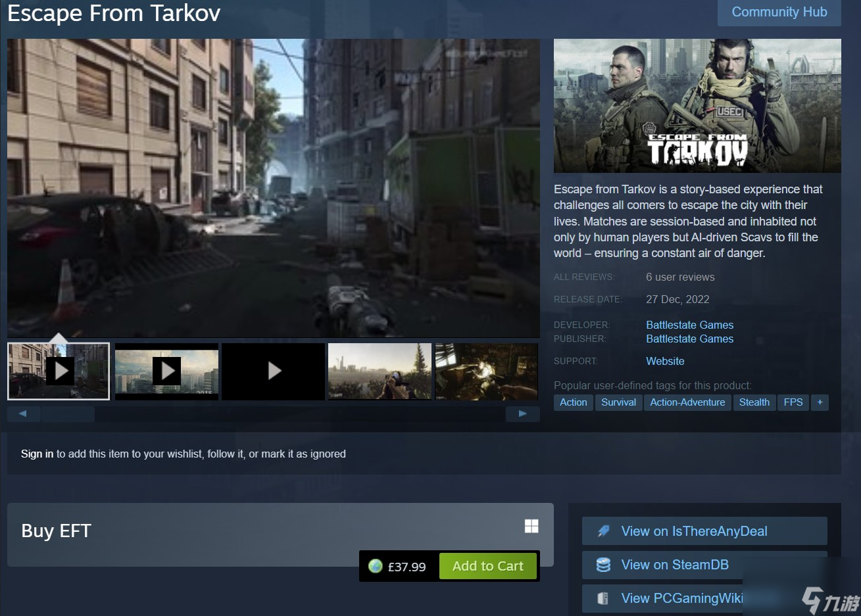The height and width of the screenshot is (616, 861).
Task: Click the Escape From Tarkov page title
Action: pos(114,12)
